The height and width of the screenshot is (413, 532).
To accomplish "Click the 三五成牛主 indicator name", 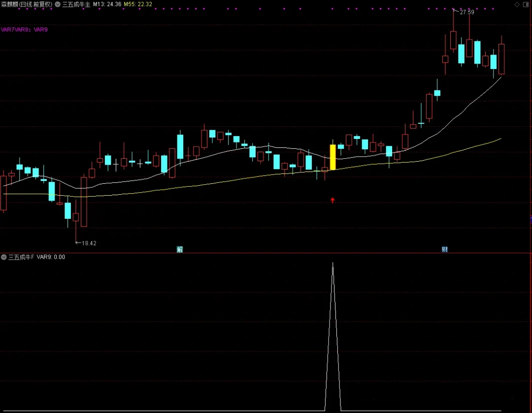I will (x=76, y=4).
